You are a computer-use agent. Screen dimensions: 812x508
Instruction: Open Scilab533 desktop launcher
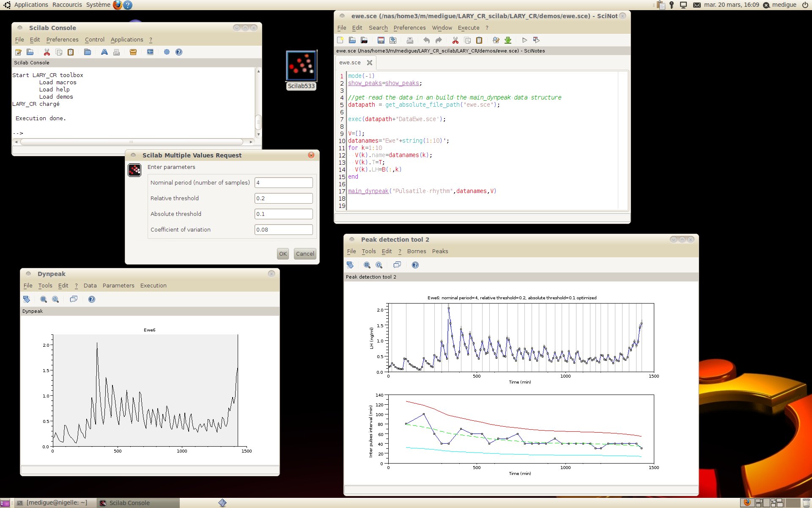[301, 70]
